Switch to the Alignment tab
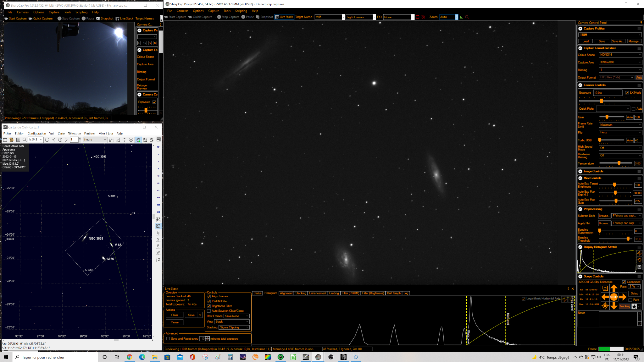The image size is (644, 362). point(286,293)
